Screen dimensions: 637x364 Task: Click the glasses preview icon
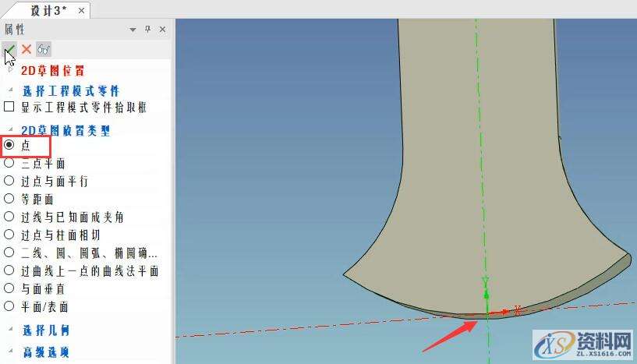click(x=44, y=49)
